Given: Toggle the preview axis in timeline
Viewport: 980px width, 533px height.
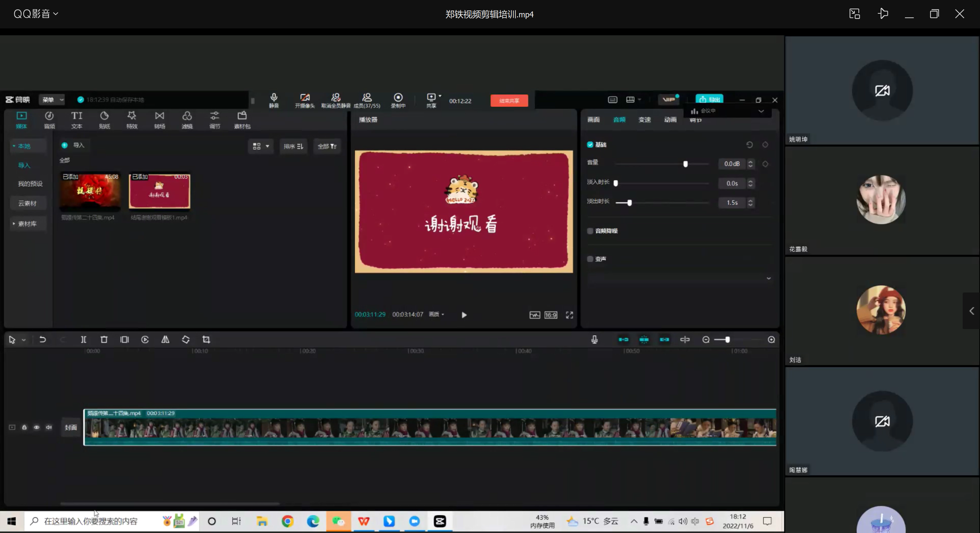Looking at the screenshot, I should coord(685,340).
